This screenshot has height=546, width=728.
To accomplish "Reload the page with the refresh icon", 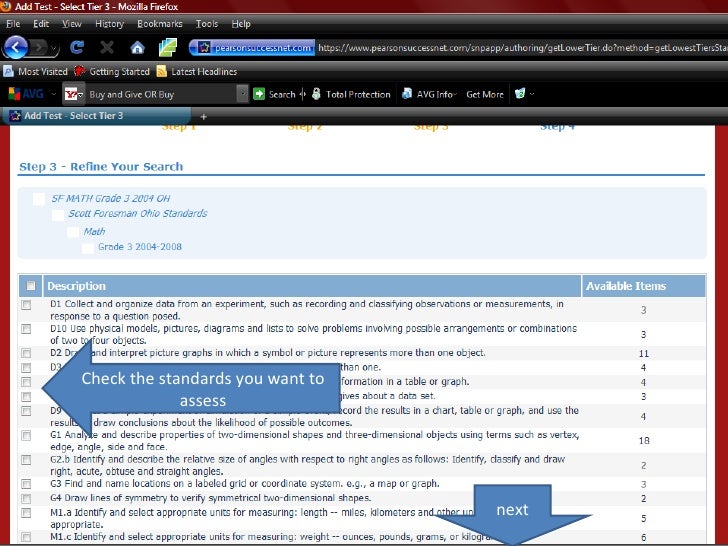I will (x=77, y=47).
